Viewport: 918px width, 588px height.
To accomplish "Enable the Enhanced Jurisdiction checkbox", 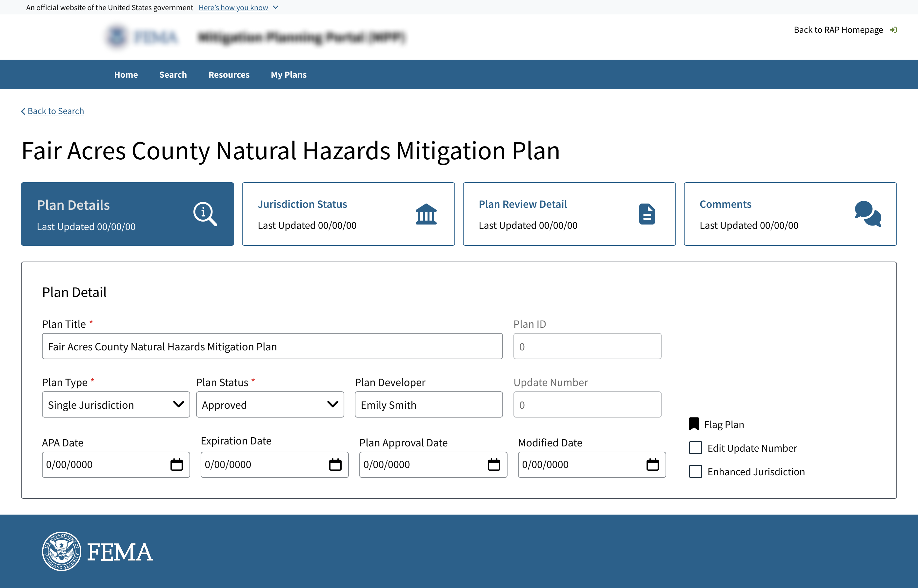I will 695,472.
